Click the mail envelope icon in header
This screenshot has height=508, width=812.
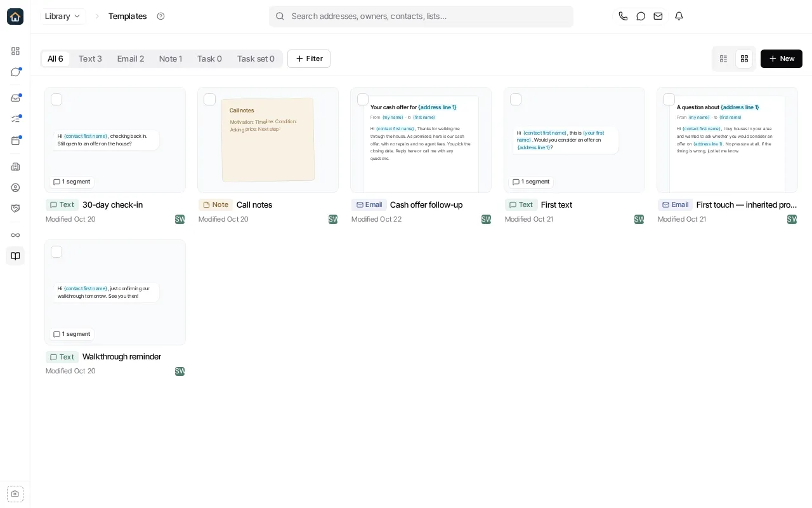point(658,16)
